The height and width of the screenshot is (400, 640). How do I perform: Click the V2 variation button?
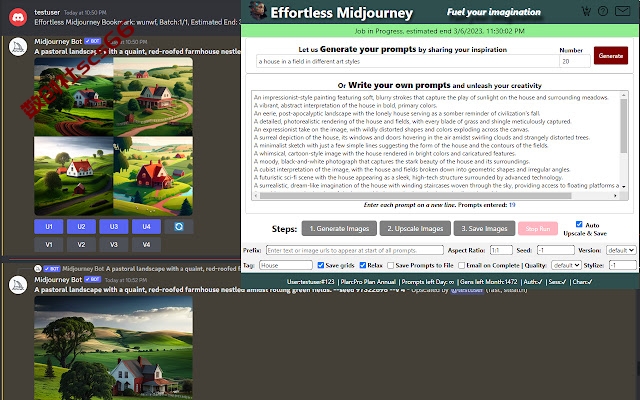tap(81, 244)
